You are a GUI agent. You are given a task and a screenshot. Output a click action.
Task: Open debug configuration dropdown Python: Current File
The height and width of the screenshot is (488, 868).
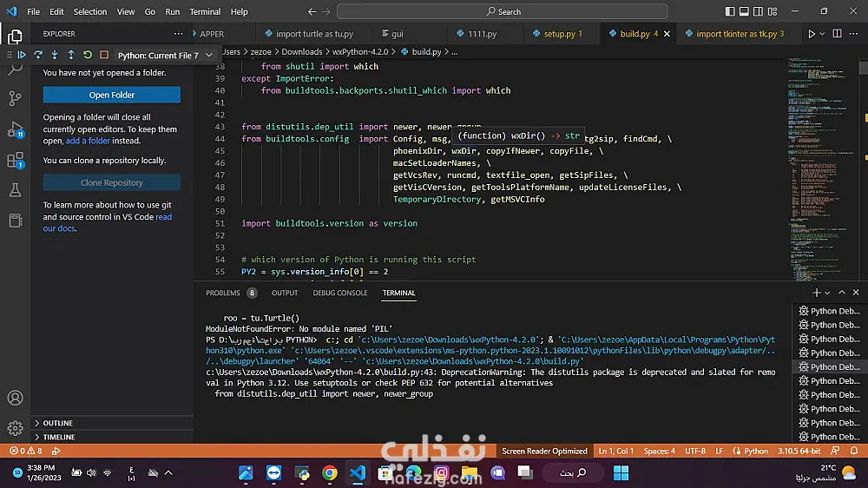165,56
